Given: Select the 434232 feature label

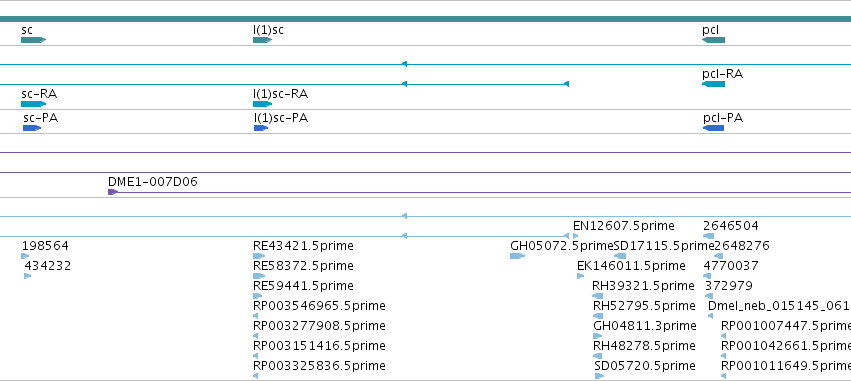Looking at the screenshot, I should (x=47, y=266).
